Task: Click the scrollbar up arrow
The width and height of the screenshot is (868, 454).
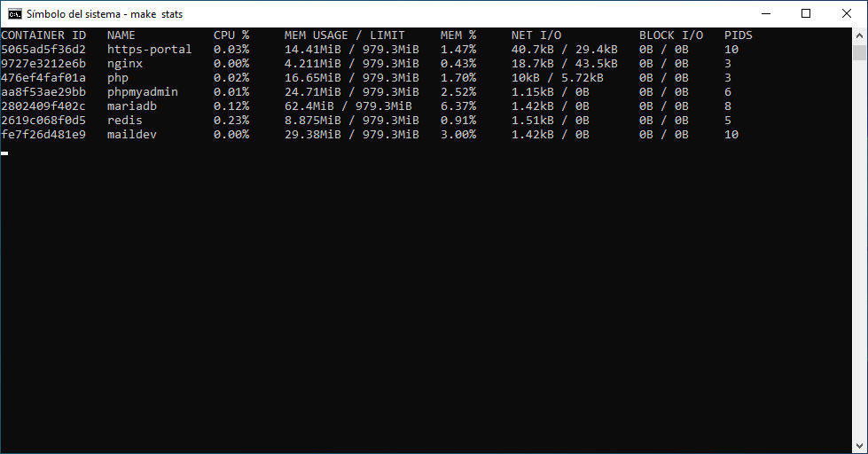Action: pyautogui.click(x=859, y=35)
